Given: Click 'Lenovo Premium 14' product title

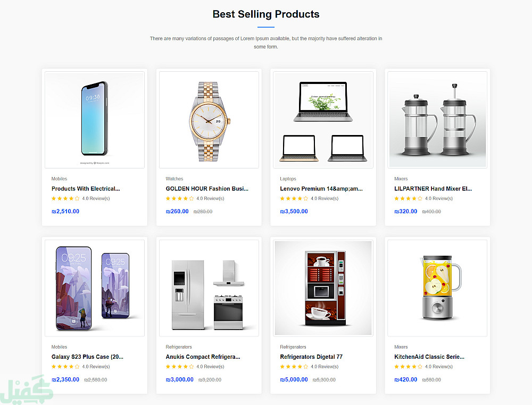Looking at the screenshot, I should pyautogui.click(x=321, y=189).
